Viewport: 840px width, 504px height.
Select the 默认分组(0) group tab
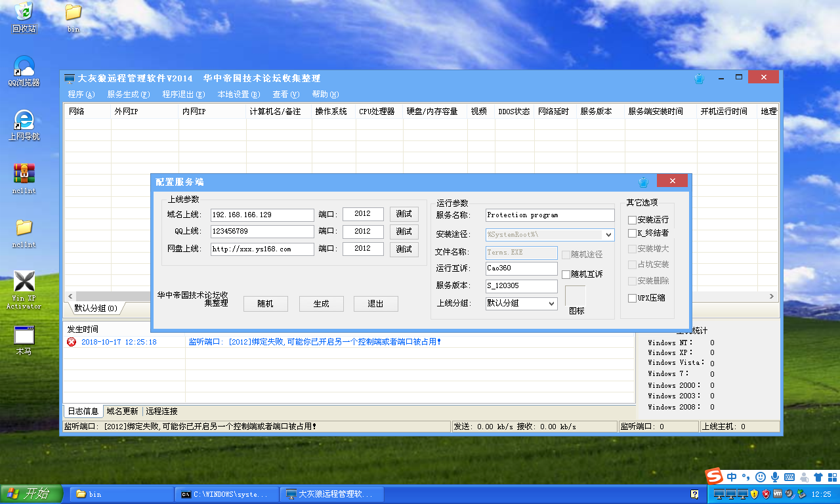click(x=96, y=308)
